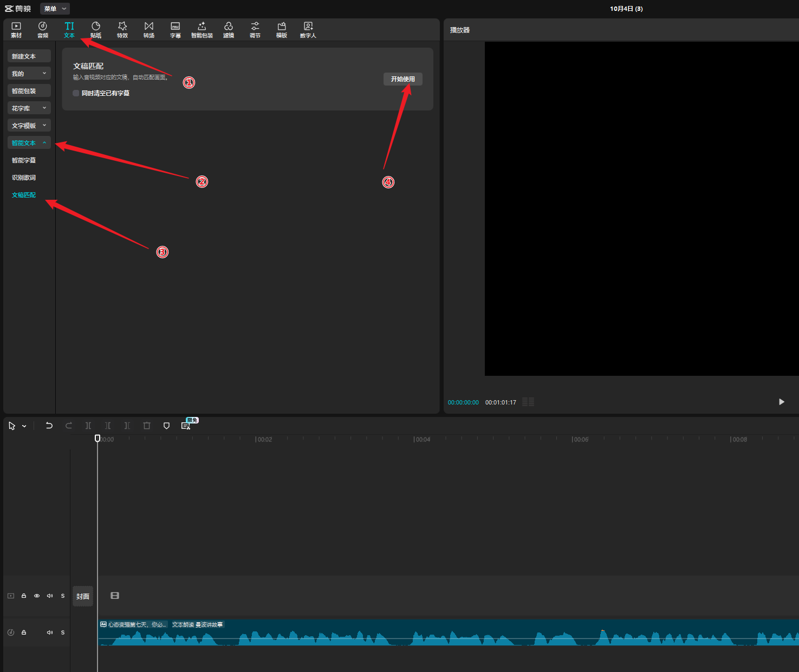
Task: Open the 贴纸 (Stickers) panel
Action: click(x=96, y=29)
